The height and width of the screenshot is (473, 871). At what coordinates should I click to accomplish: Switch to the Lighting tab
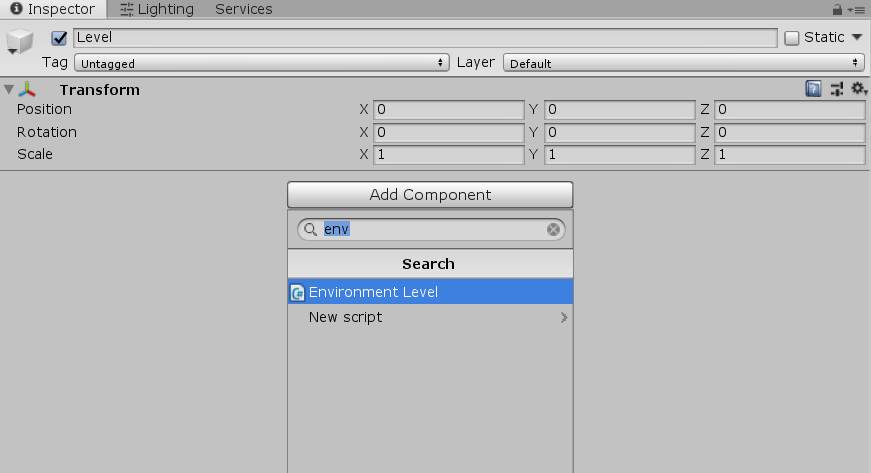pos(157,9)
